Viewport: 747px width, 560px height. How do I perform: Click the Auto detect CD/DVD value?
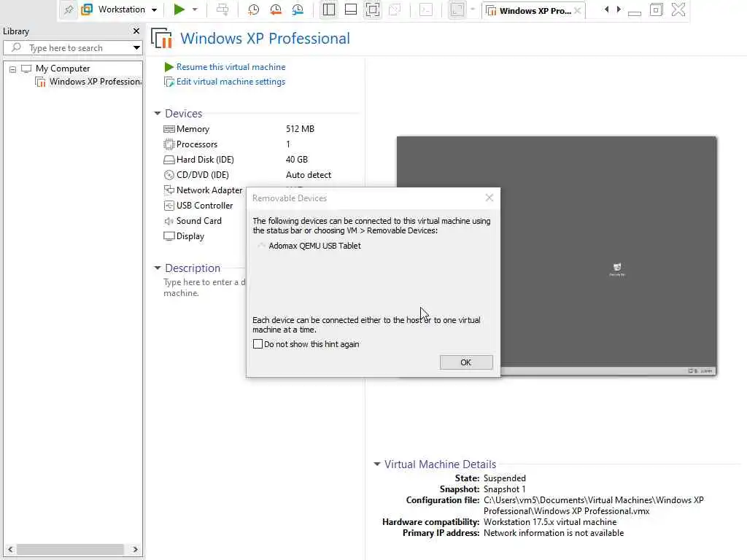click(309, 175)
